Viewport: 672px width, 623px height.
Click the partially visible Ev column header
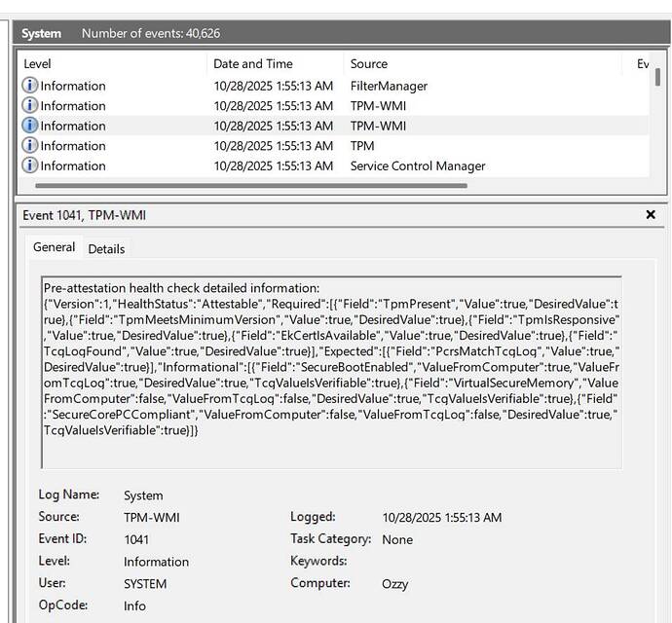(x=643, y=63)
